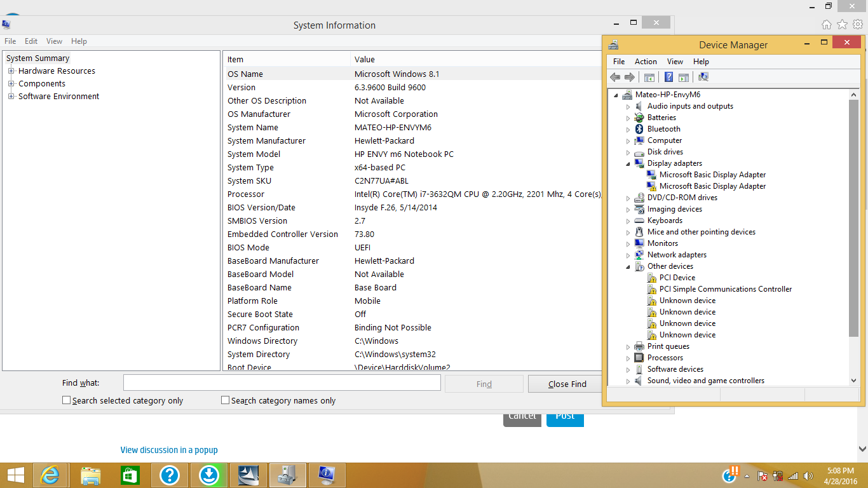Click the Back arrow in Device Manager toolbar
Viewport: 868px width, 488px height.
(x=615, y=77)
